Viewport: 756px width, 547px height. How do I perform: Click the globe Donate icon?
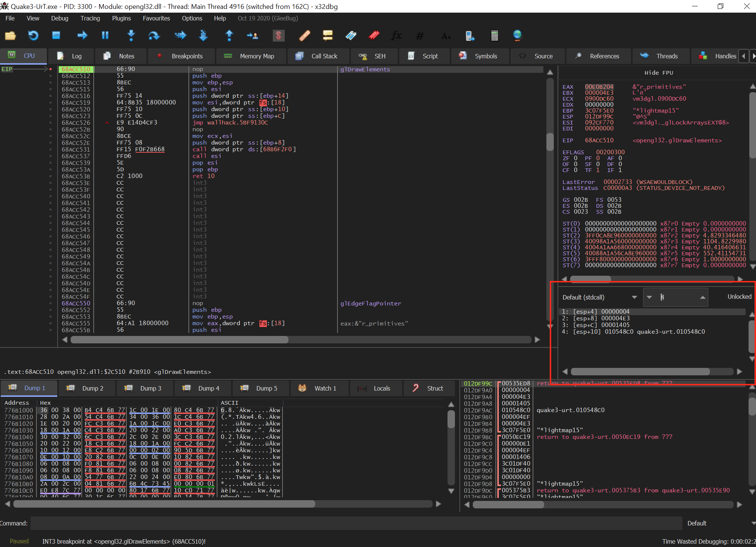point(517,35)
